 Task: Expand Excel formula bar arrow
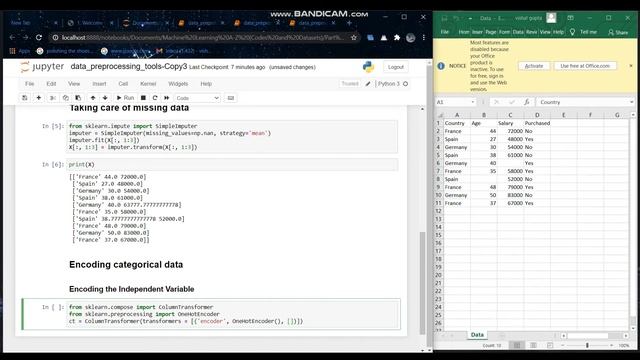pos(632,102)
